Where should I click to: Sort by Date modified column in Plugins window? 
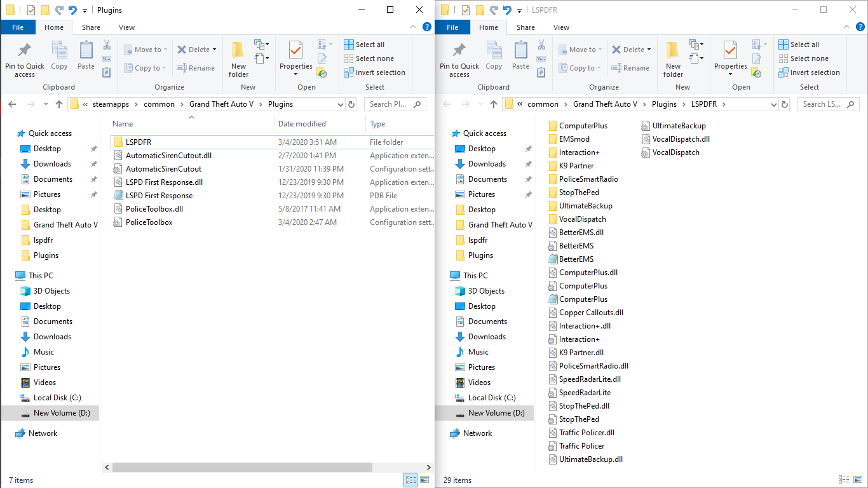pyautogui.click(x=320, y=124)
